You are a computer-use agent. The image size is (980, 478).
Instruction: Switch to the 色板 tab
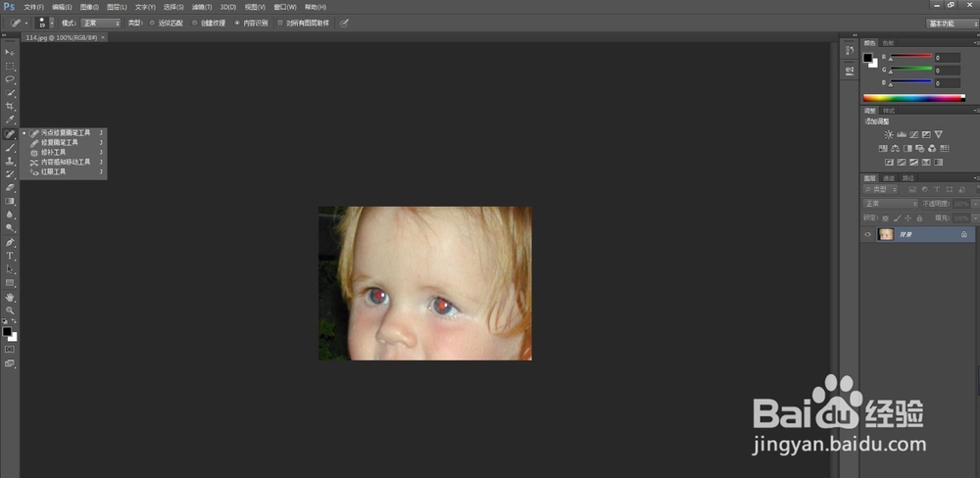click(x=888, y=43)
